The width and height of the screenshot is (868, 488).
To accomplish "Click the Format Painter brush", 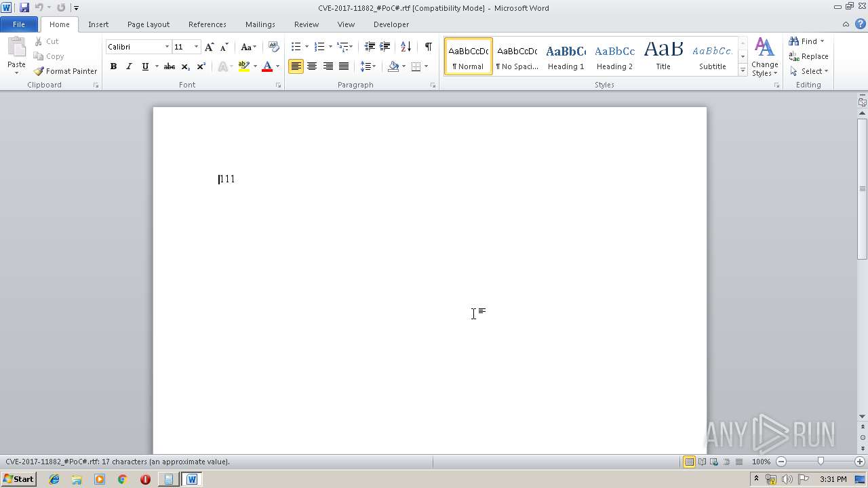I will click(39, 71).
